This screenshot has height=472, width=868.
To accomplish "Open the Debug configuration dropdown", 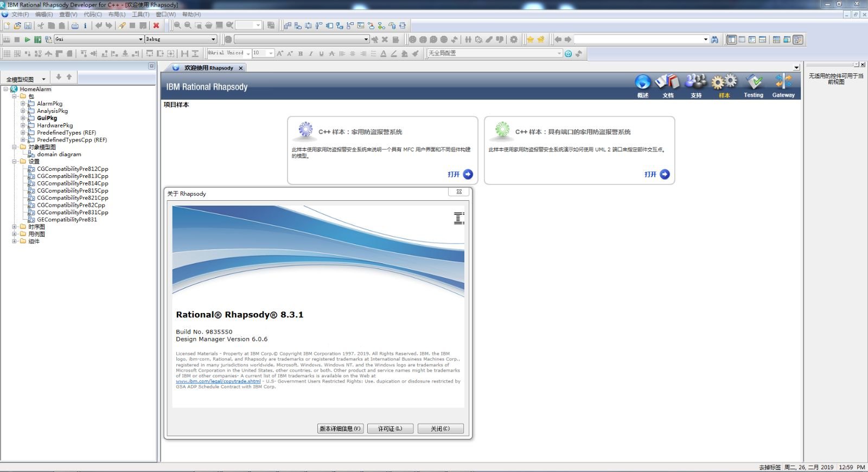I will coord(213,39).
